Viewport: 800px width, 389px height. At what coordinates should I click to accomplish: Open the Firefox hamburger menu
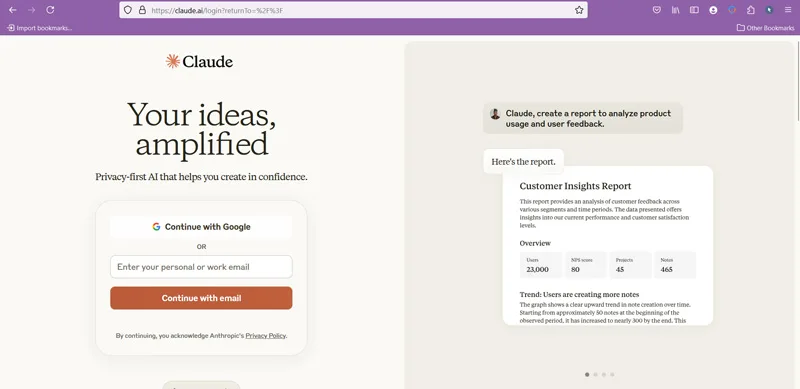pyautogui.click(x=788, y=10)
